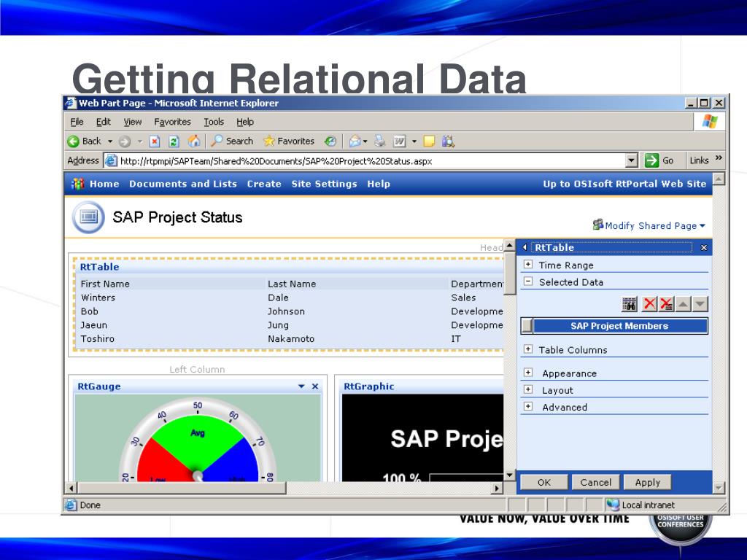The height and width of the screenshot is (560, 747).
Task: Click the content pane scroll-down arrow
Action: tap(509, 475)
